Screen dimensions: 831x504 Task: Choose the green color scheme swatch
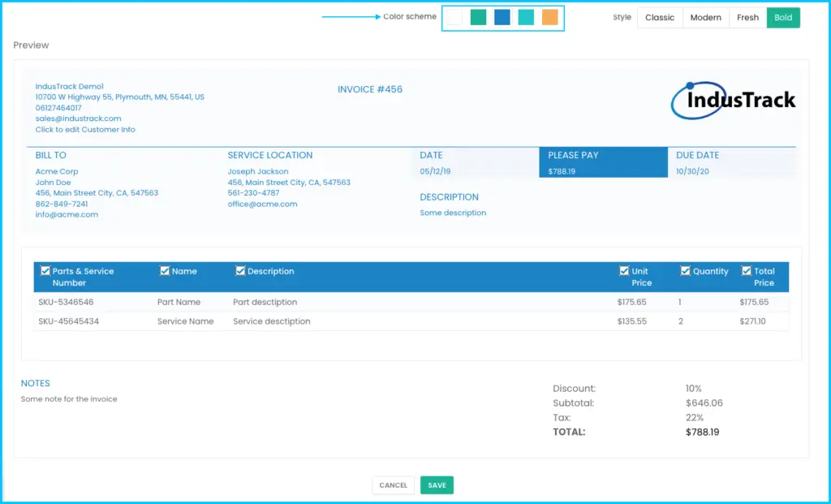[478, 17]
